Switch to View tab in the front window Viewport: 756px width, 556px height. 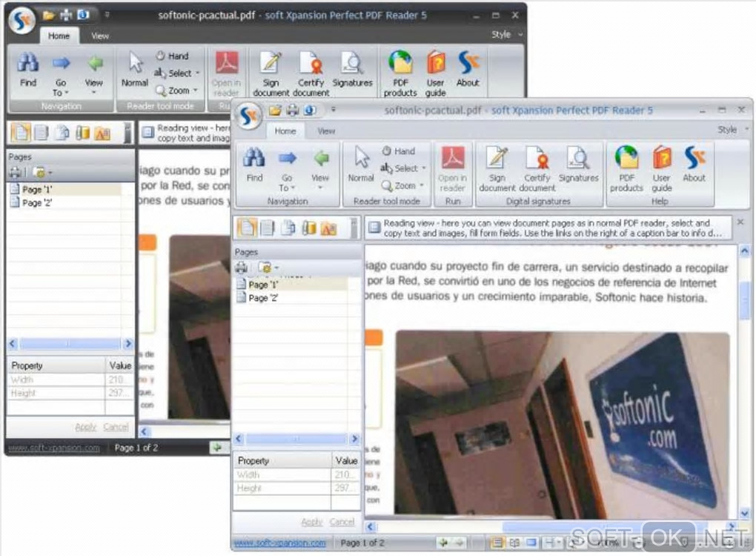tap(326, 130)
